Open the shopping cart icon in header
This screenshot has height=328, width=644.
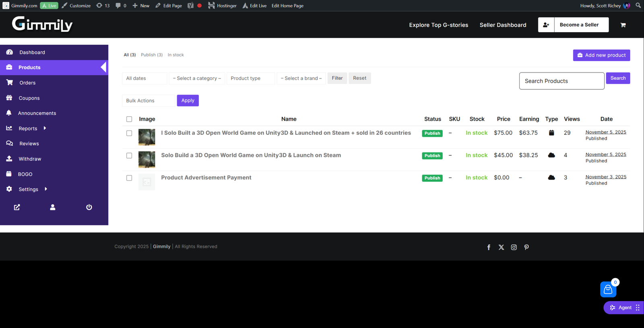(x=623, y=25)
